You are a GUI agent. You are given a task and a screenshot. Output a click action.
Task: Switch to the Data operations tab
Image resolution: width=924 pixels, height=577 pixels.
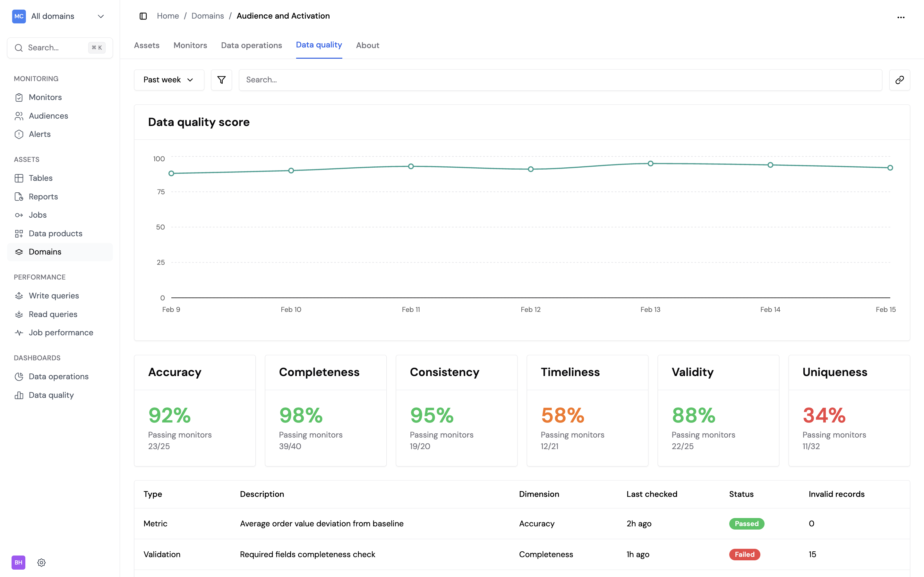pos(251,46)
